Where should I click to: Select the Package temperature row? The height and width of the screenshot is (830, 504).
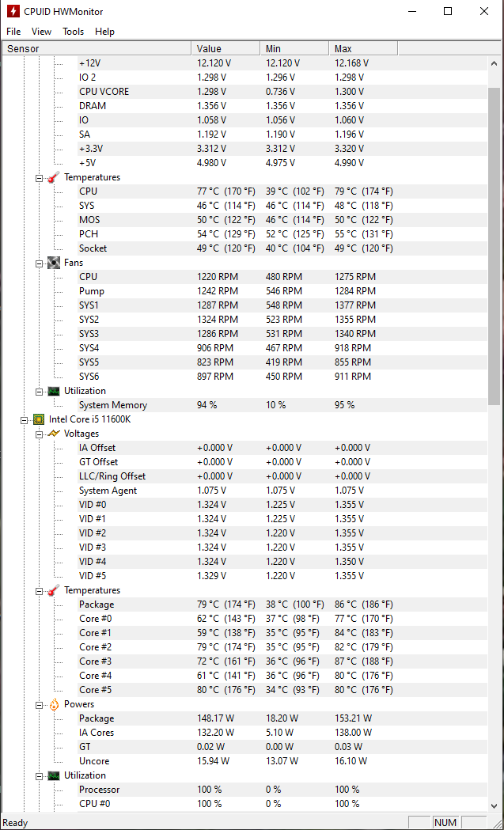click(97, 604)
